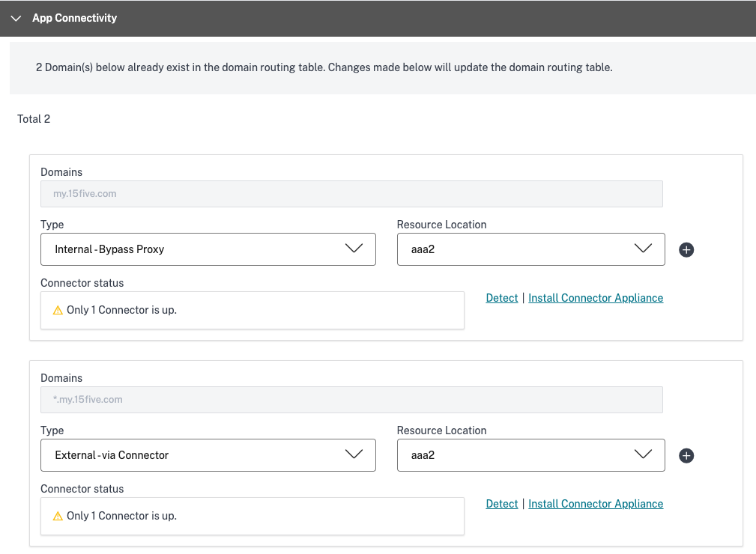
Task: Click first card's 'Only 1 Connector is up' message
Action: click(x=121, y=310)
